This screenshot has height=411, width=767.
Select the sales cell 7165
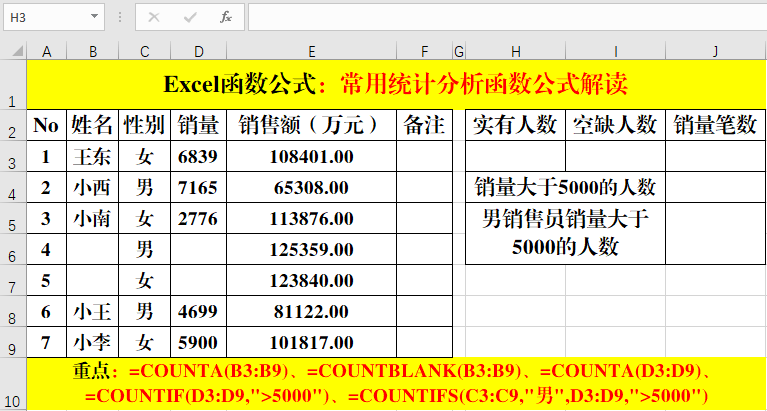(x=198, y=187)
